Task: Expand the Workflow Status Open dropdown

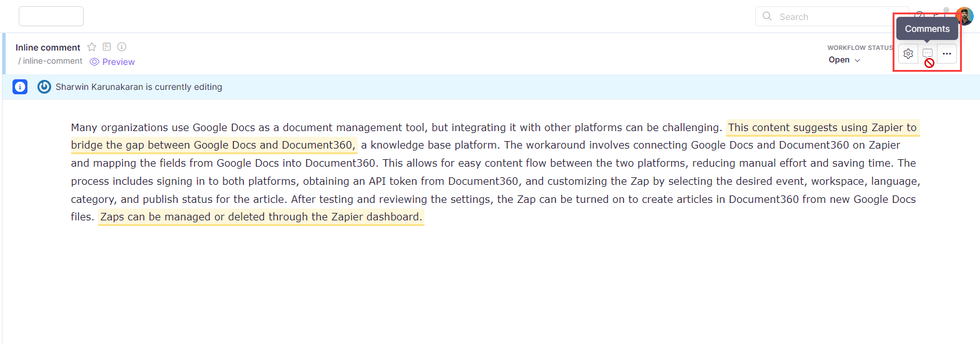Action: [x=845, y=60]
